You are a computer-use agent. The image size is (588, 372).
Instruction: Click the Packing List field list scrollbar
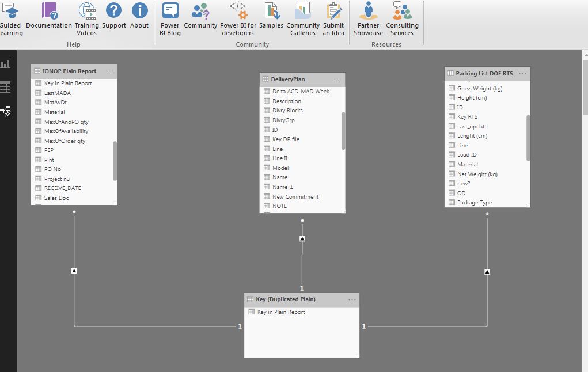(528, 138)
